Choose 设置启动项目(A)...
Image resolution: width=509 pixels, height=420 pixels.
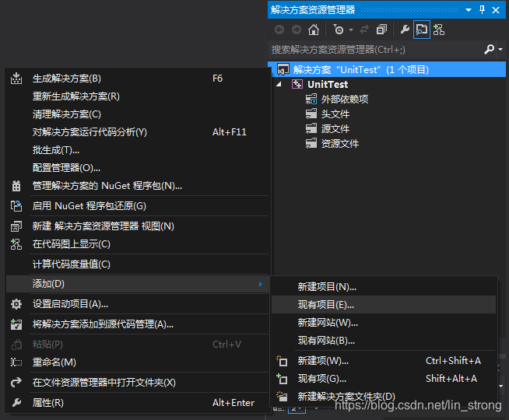tap(138, 304)
